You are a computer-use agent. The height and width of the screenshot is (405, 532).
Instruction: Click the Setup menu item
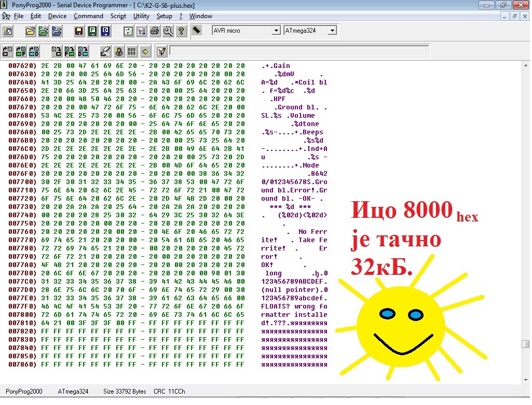[x=164, y=16]
